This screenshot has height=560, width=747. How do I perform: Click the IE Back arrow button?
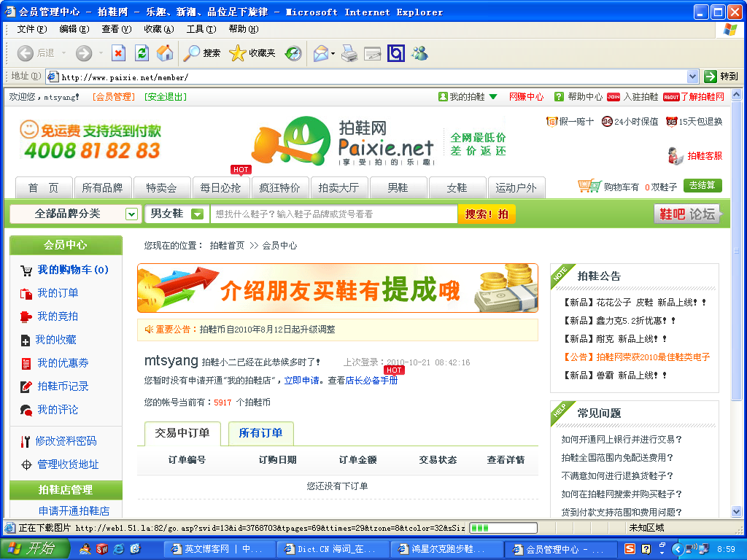tap(26, 52)
